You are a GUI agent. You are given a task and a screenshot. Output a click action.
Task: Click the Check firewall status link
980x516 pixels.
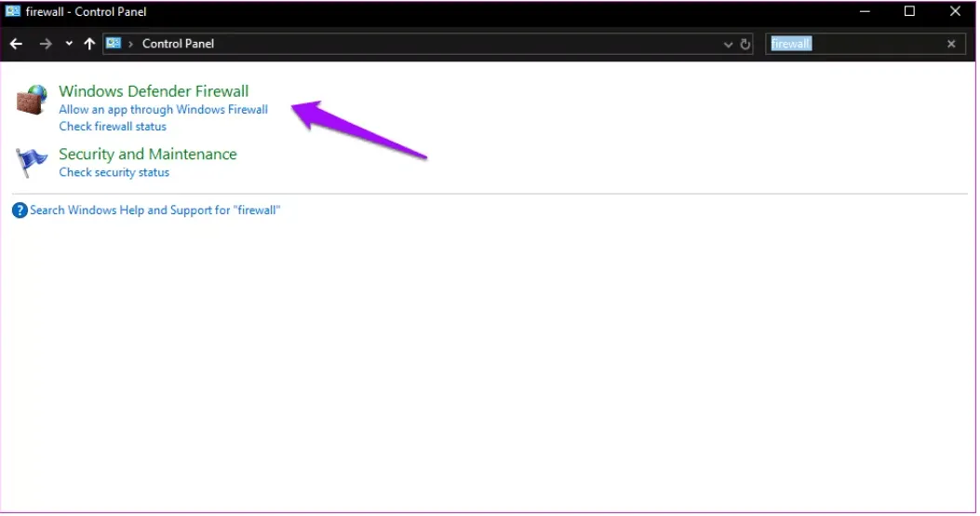click(x=113, y=127)
